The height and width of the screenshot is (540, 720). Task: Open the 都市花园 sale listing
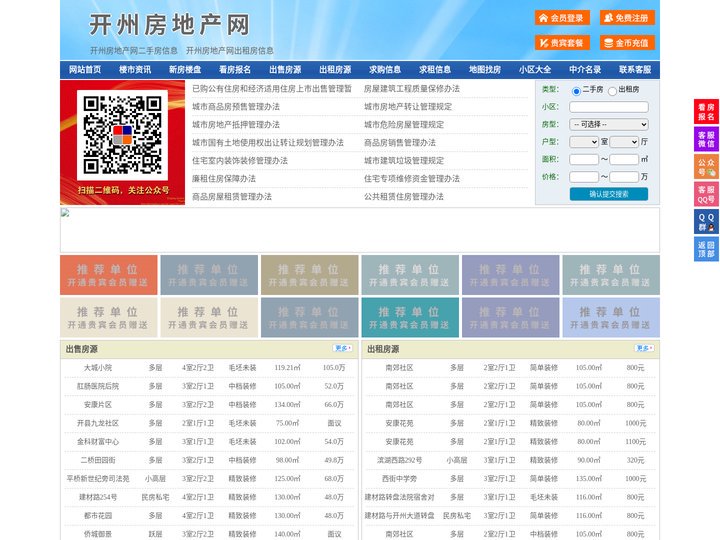point(98,515)
